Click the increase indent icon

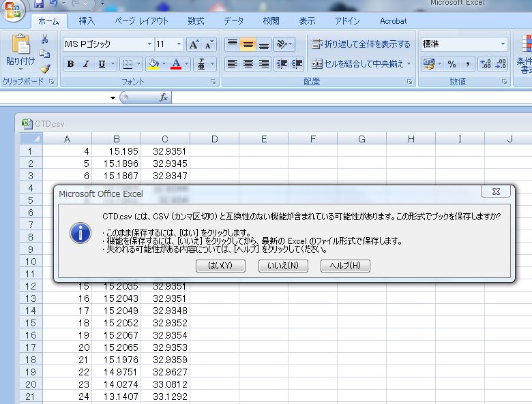point(297,64)
